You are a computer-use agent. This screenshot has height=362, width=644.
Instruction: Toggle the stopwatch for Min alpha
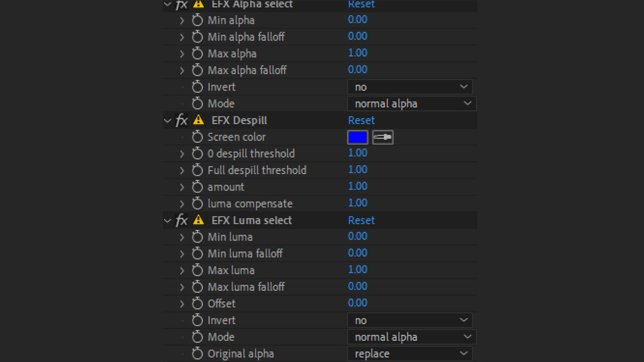[197, 20]
